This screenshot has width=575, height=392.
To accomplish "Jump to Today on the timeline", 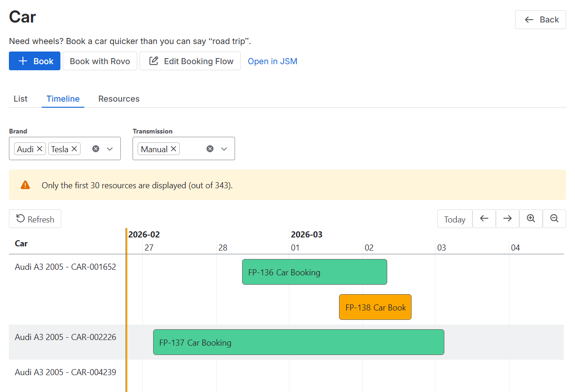I will tap(455, 219).
